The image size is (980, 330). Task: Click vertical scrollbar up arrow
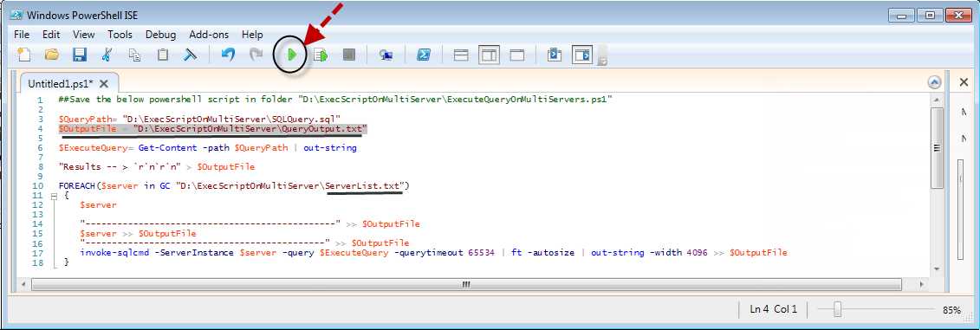(937, 100)
